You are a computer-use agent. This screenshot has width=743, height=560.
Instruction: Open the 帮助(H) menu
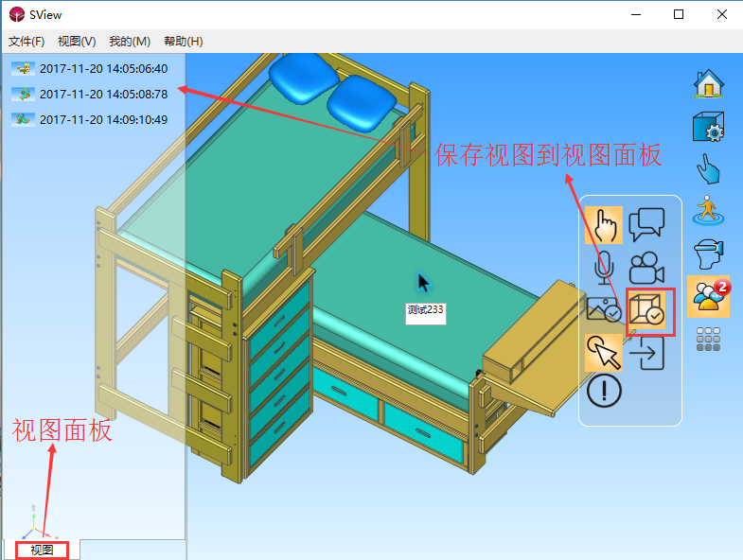(x=184, y=42)
